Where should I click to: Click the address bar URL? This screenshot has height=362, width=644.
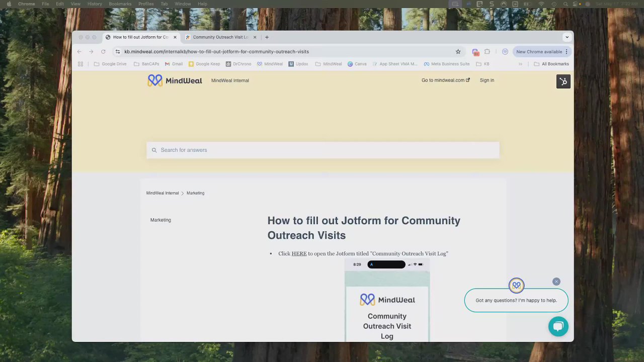[x=217, y=51]
